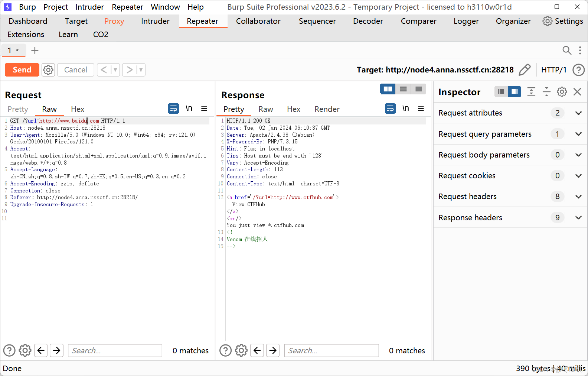Switch to the Logger tab
The image size is (588, 376).
tap(466, 21)
